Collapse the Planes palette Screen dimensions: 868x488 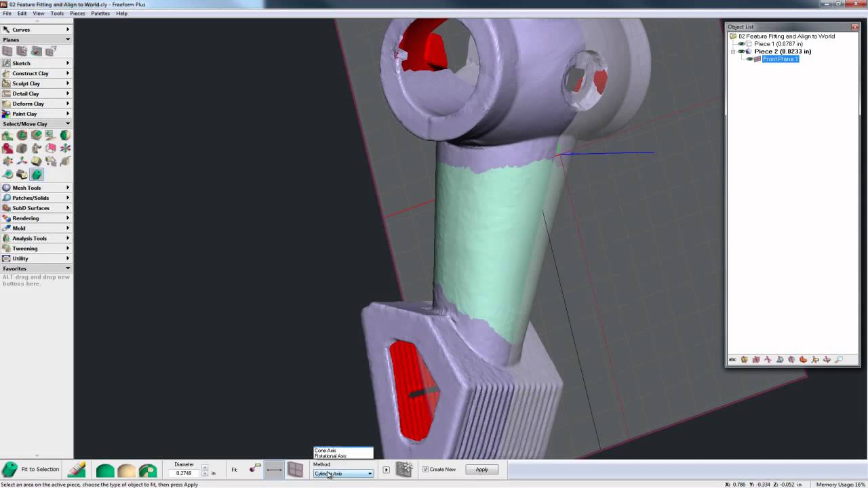pyautogui.click(x=37, y=40)
